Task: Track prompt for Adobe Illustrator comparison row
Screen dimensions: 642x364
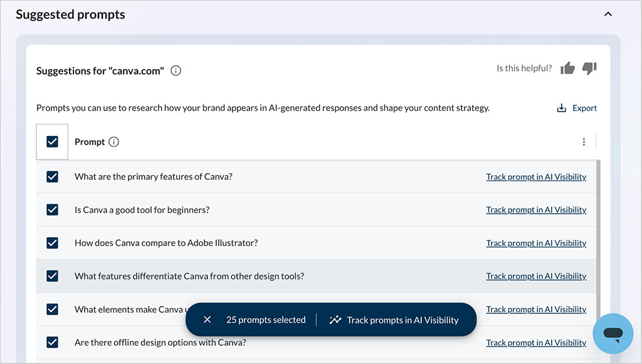Action: (x=536, y=243)
